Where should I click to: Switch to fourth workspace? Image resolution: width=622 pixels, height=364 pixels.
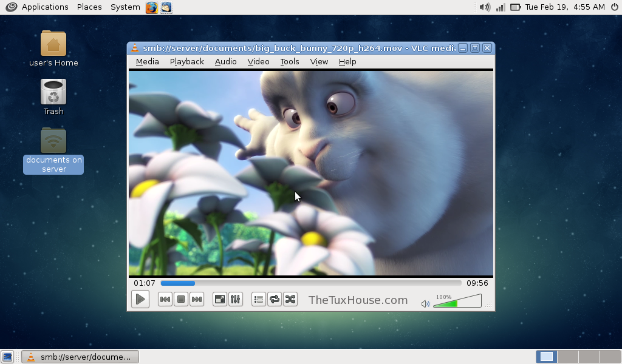click(610, 357)
